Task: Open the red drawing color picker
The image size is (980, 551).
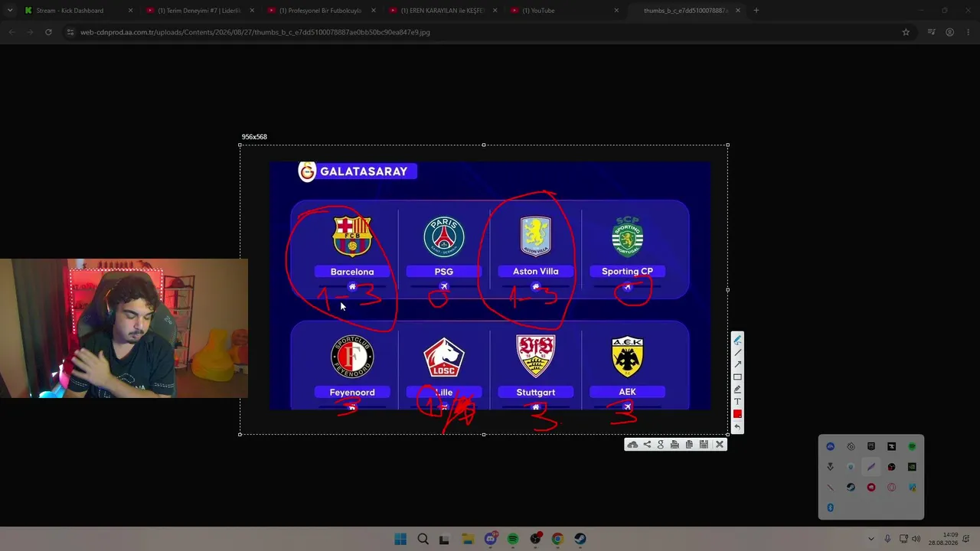Action: pyautogui.click(x=737, y=414)
